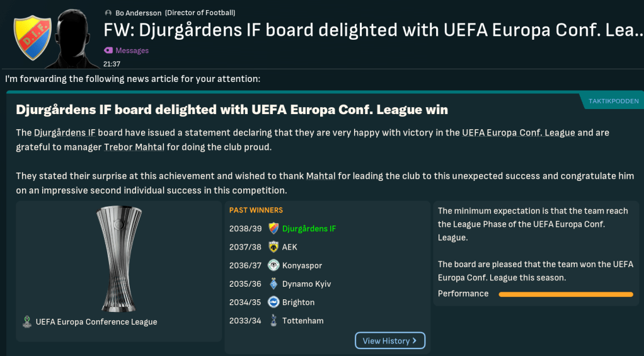Click the Djurgårdens IF club crest
Image resolution: width=644 pixels, height=356 pixels.
[32, 35]
